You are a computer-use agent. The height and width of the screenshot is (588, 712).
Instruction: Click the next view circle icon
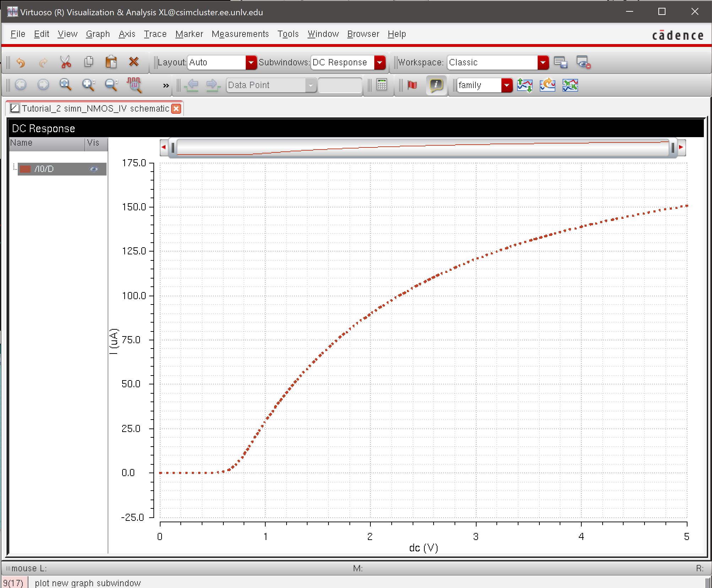click(43, 85)
